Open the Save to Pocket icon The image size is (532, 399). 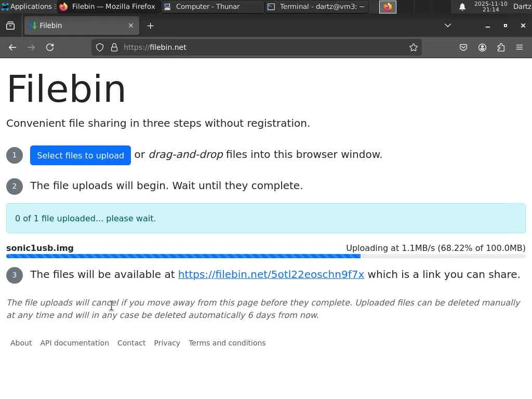[x=463, y=47]
